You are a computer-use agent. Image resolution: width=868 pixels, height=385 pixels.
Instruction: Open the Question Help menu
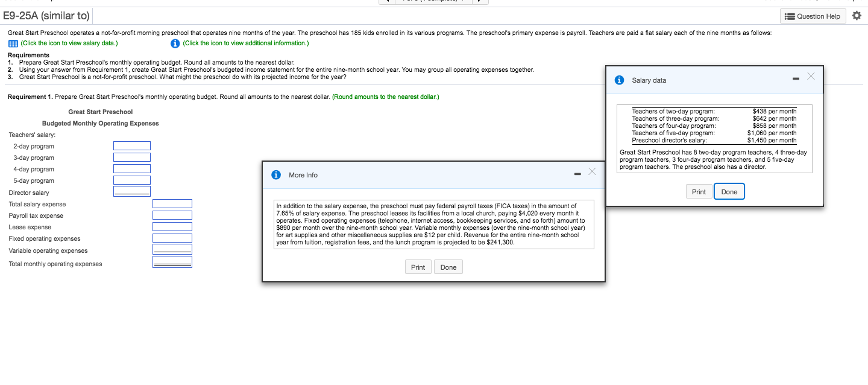[813, 16]
